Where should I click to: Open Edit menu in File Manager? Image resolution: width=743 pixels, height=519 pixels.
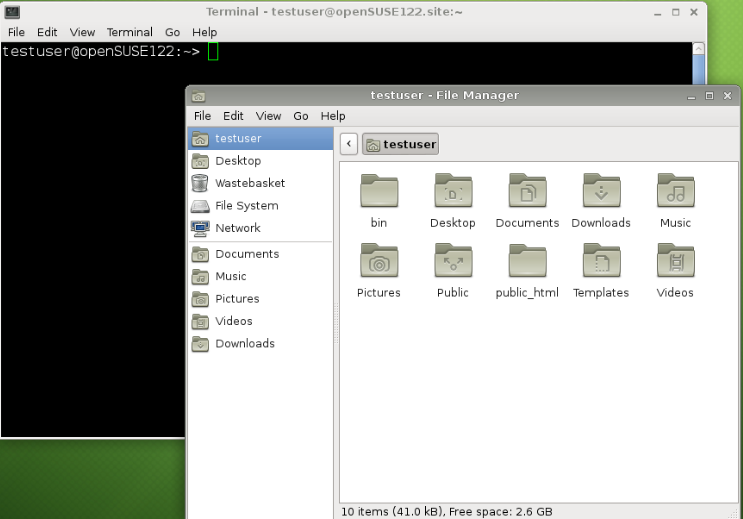[233, 116]
